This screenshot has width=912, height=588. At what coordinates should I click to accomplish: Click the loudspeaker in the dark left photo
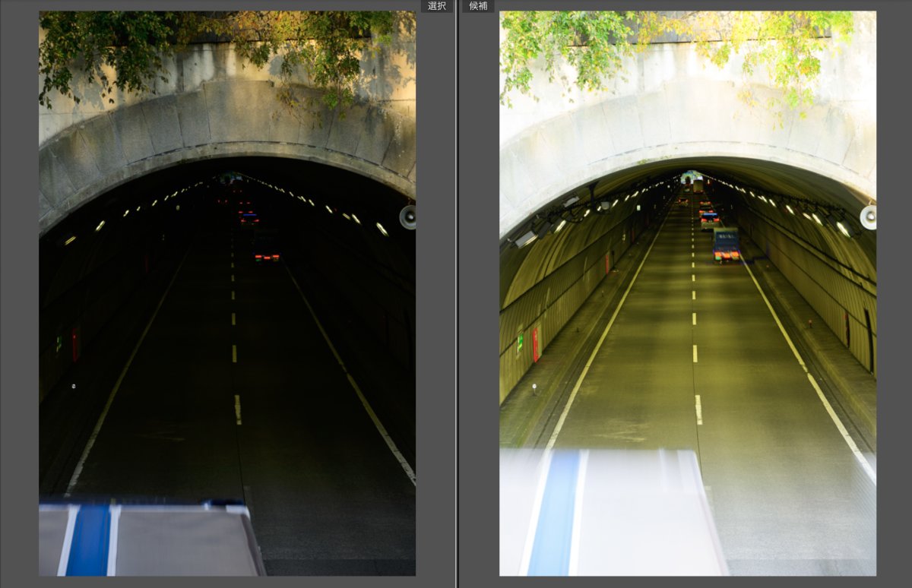point(408,217)
